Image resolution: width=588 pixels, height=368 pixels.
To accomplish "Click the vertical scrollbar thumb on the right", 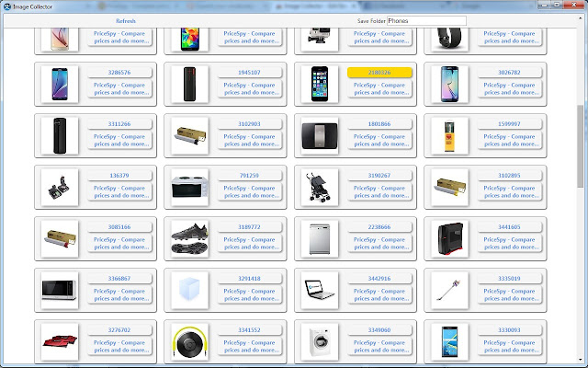I will pyautogui.click(x=580, y=146).
